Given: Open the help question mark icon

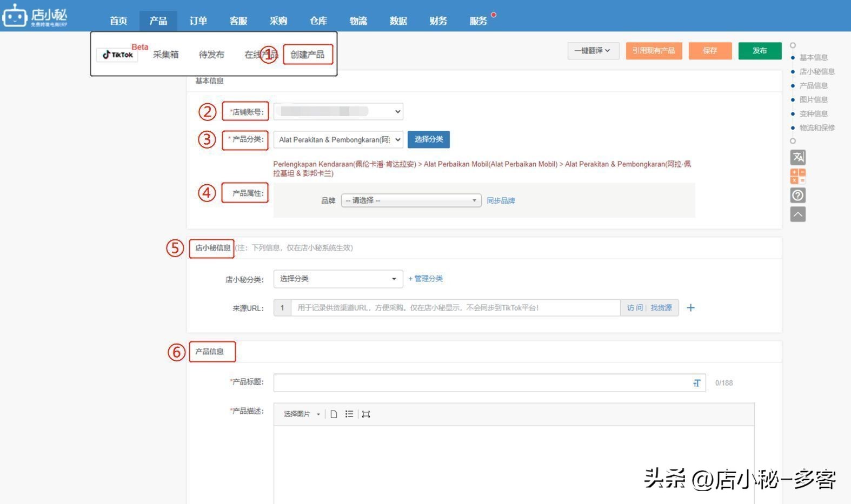Looking at the screenshot, I should (798, 195).
